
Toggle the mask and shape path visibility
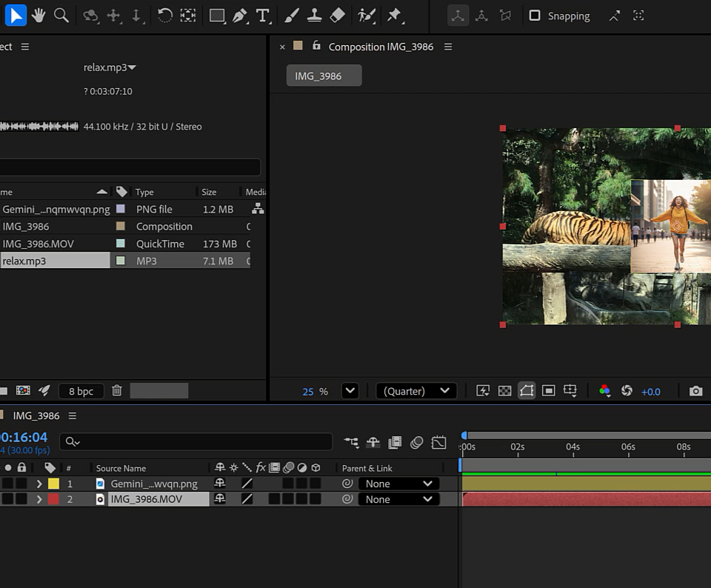527,391
